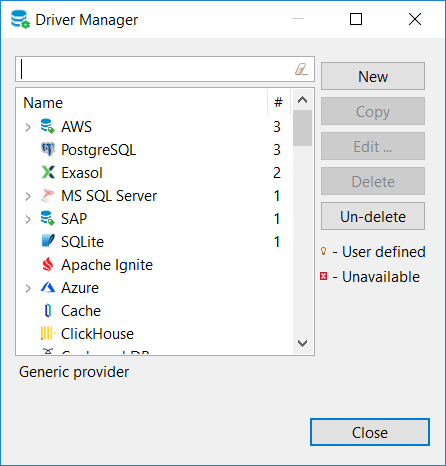
Task: Click the SAP driver icon
Action: (48, 218)
